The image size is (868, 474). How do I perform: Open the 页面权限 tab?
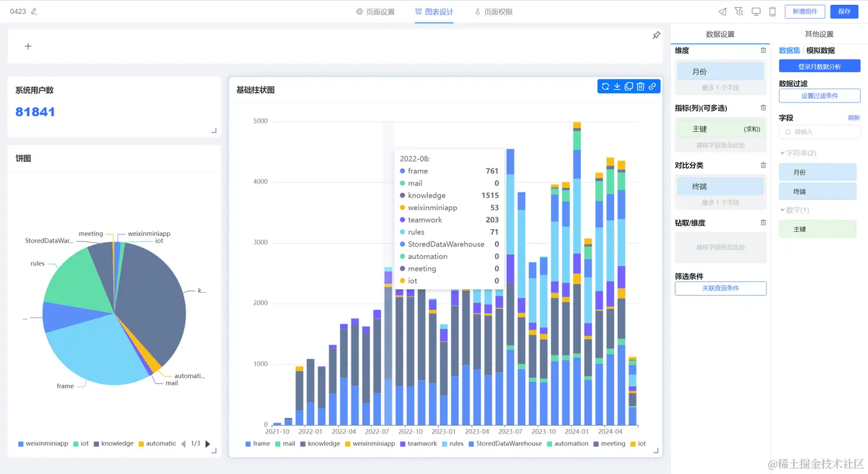click(x=494, y=11)
